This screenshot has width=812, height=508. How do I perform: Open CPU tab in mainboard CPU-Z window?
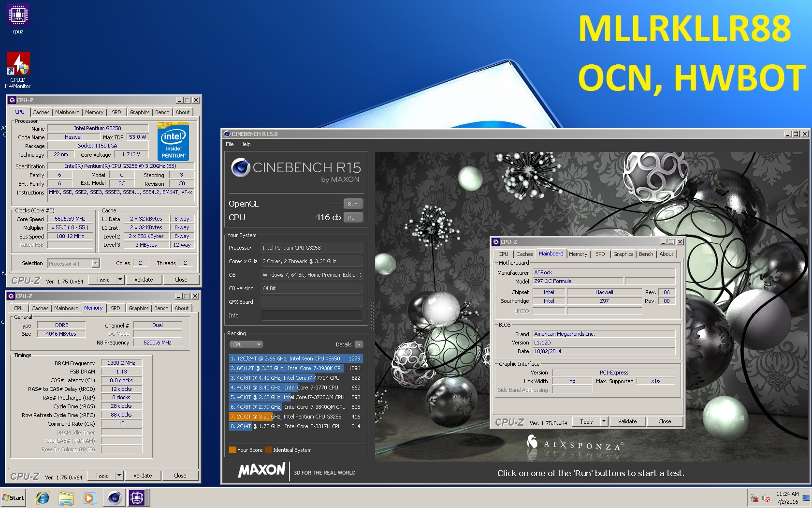pyautogui.click(x=504, y=254)
